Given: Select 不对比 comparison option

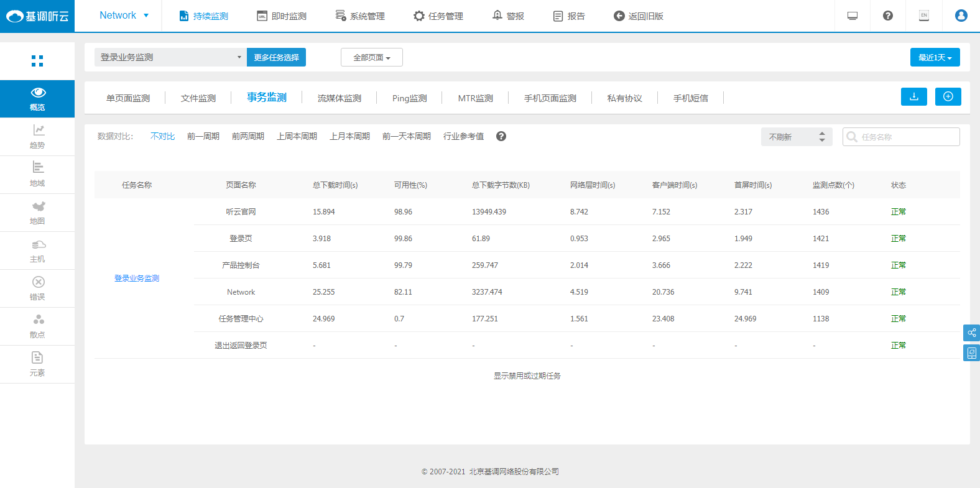Looking at the screenshot, I should point(162,136).
